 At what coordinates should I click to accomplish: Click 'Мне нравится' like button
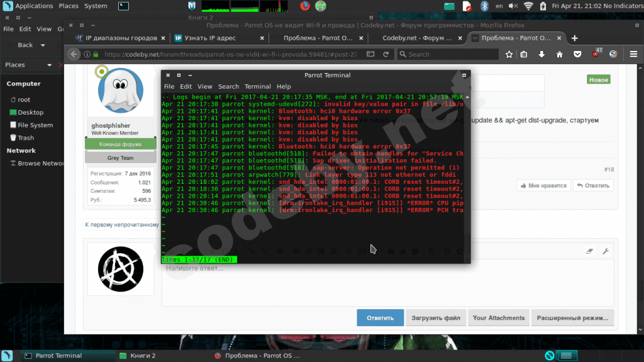pyautogui.click(x=543, y=186)
